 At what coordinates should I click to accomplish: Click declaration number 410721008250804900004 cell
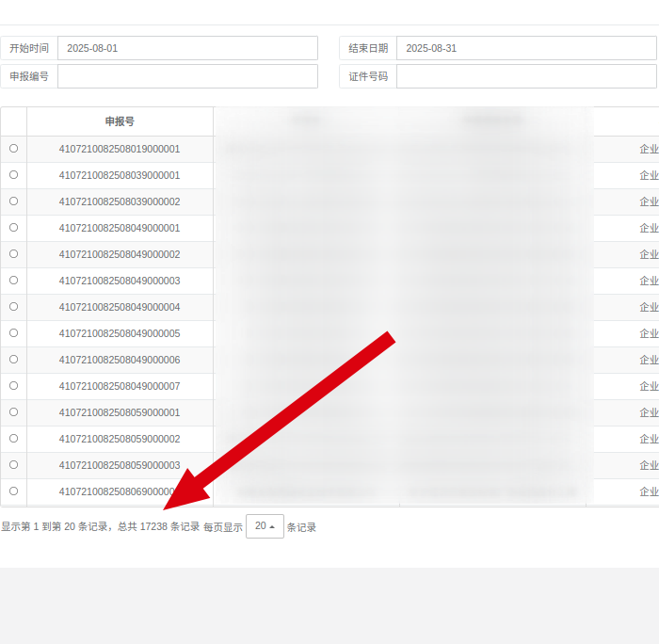point(120,307)
